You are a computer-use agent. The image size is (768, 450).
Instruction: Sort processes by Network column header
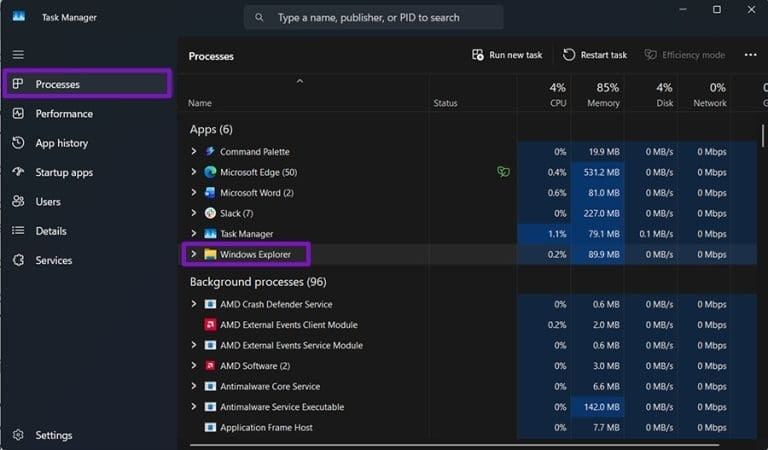[x=704, y=95]
